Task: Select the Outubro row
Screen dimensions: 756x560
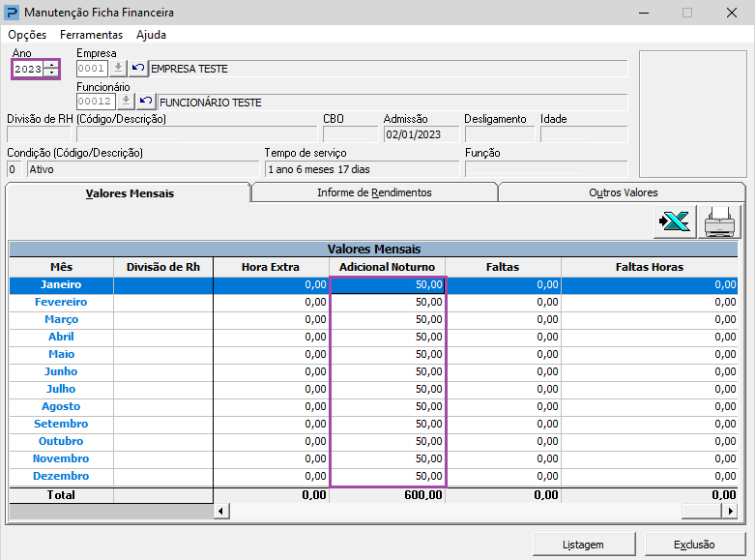Action: pos(374,441)
